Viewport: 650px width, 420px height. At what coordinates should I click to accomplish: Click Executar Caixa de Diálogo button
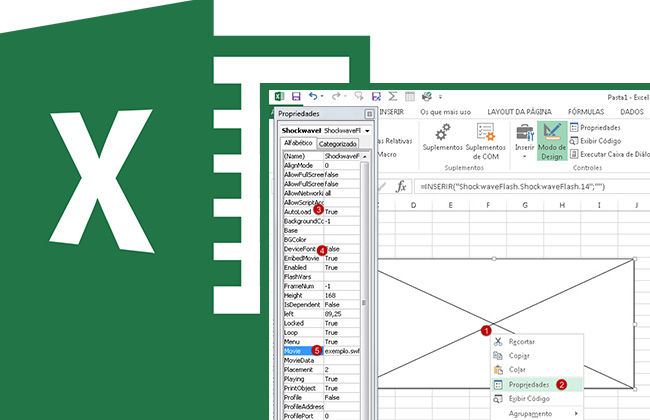610,154
